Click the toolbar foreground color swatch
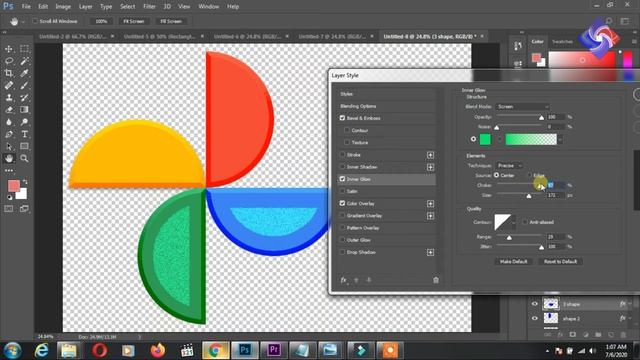Image resolution: width=640 pixels, height=360 pixels. [14, 186]
